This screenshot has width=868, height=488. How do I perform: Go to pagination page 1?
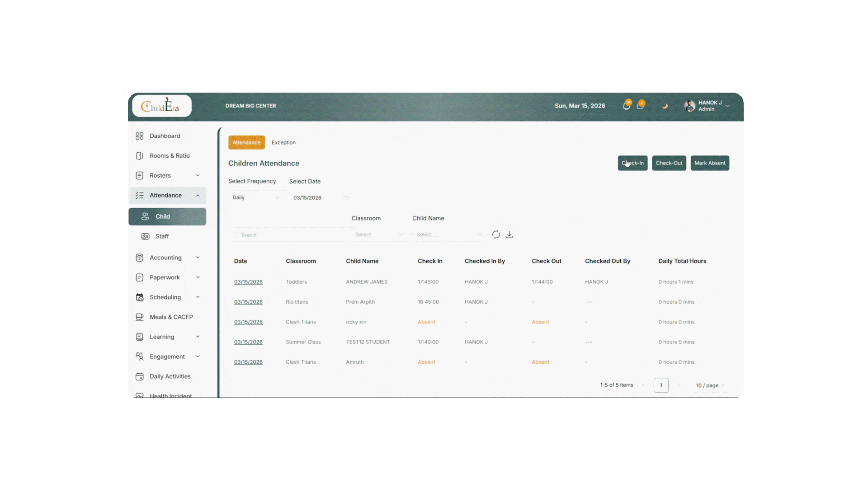(x=661, y=385)
